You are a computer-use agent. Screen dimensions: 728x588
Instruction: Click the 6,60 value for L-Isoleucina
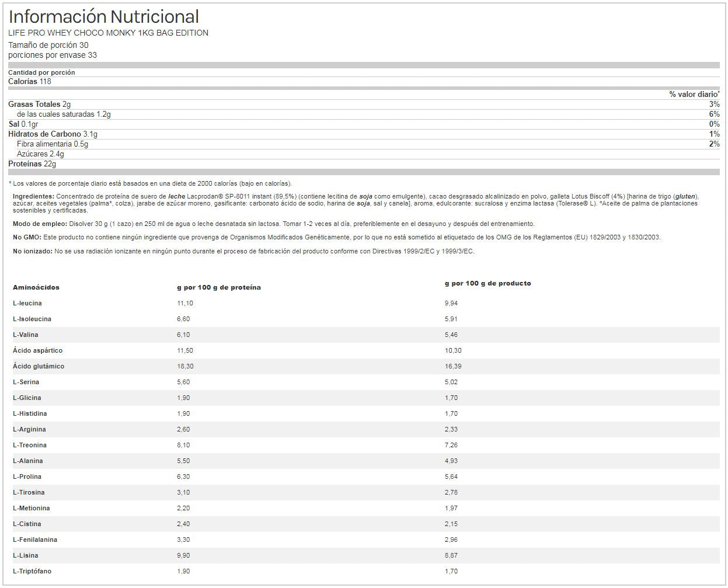click(183, 319)
